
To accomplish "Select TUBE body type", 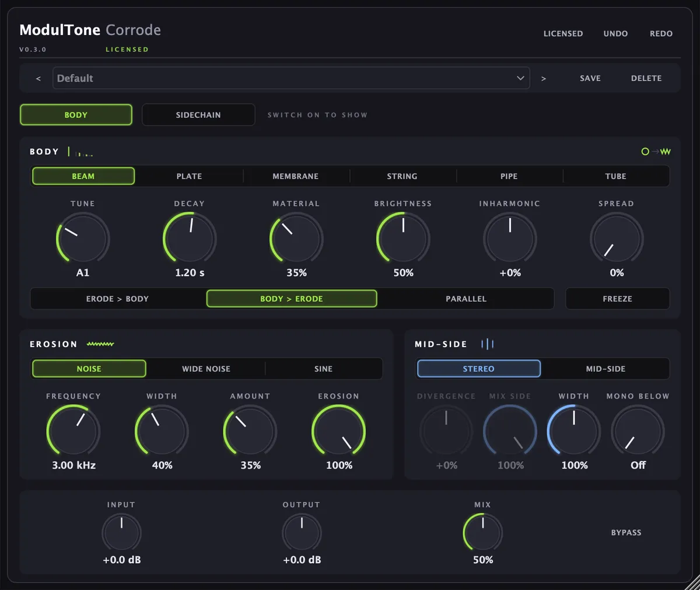I will click(x=616, y=176).
